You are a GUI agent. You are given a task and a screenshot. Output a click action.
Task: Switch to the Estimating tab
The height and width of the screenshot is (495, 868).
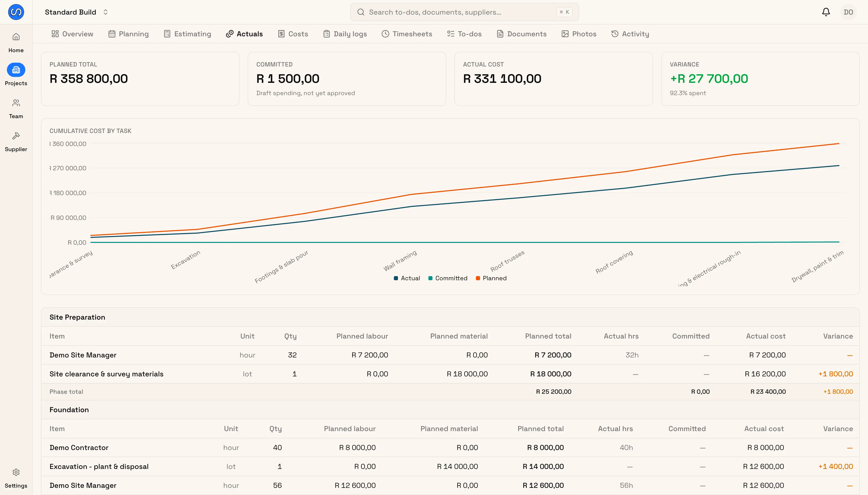tap(187, 34)
